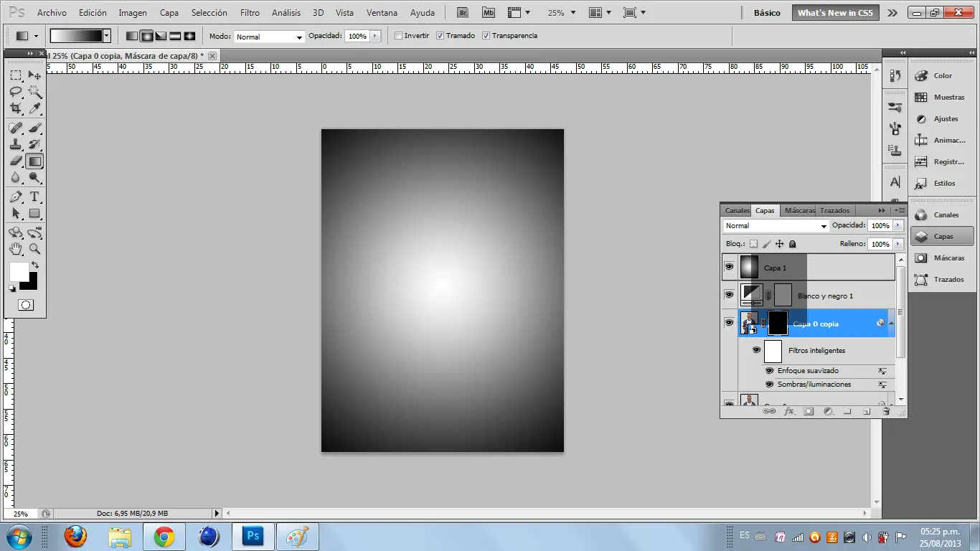This screenshot has width=980, height=551.
Task: Hide the Capa 0 copia layer
Action: point(730,323)
